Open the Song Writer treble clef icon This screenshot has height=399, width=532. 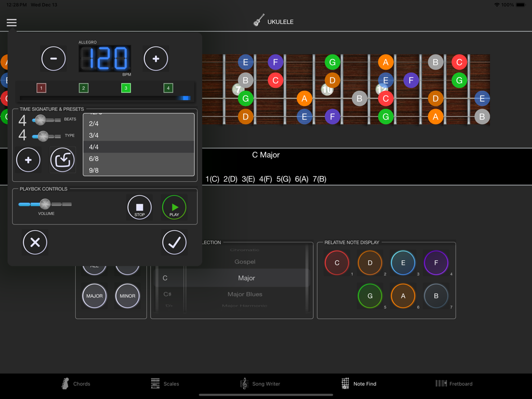click(x=244, y=383)
